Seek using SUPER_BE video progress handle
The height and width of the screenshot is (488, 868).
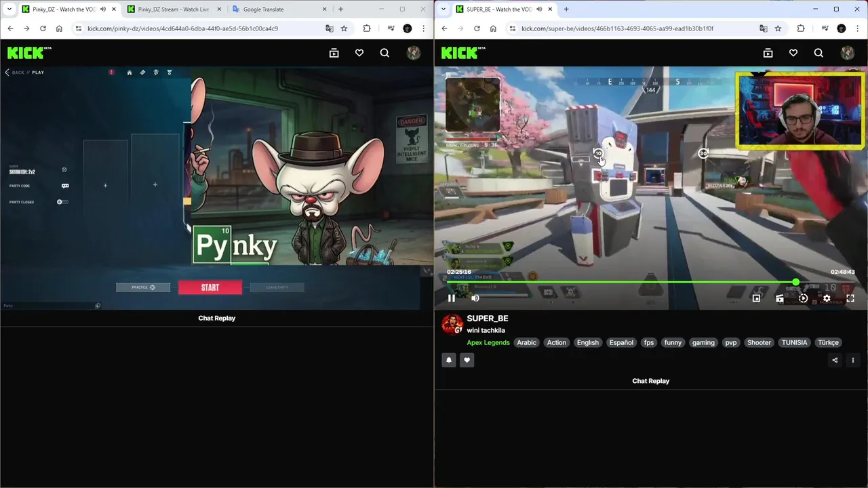(x=795, y=282)
